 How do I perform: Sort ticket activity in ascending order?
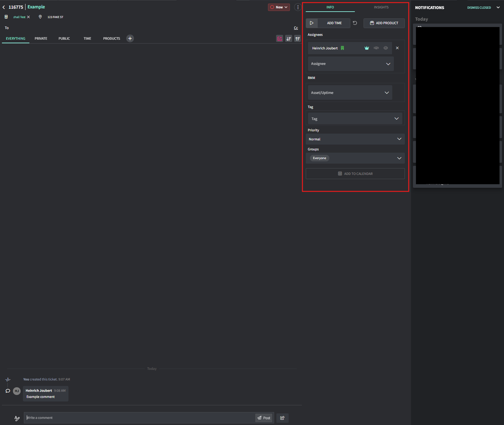pos(298,39)
